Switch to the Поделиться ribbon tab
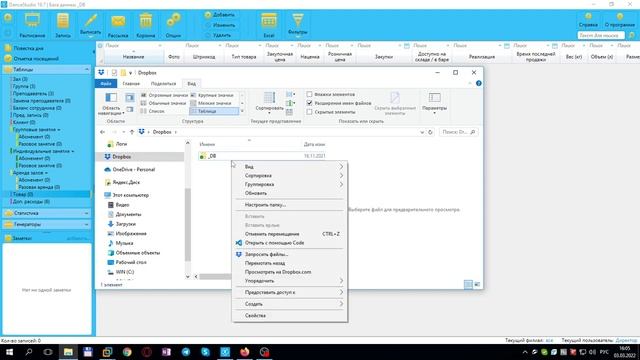The height and width of the screenshot is (360, 640). pyautogui.click(x=163, y=83)
